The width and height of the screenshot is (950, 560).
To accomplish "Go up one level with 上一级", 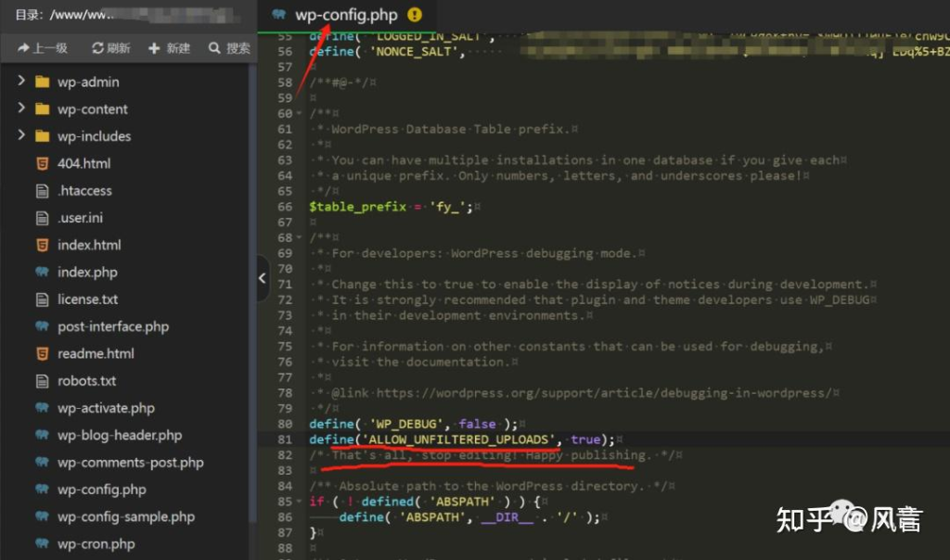I will pyautogui.click(x=43, y=48).
